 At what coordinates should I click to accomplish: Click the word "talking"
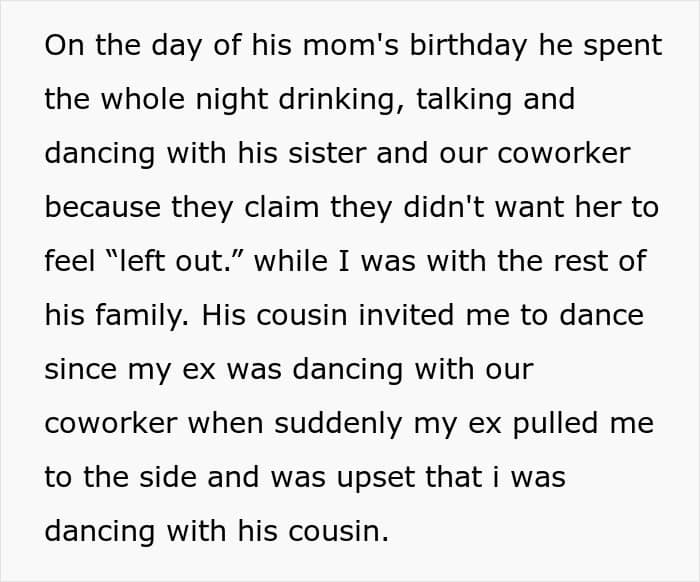coord(450,100)
